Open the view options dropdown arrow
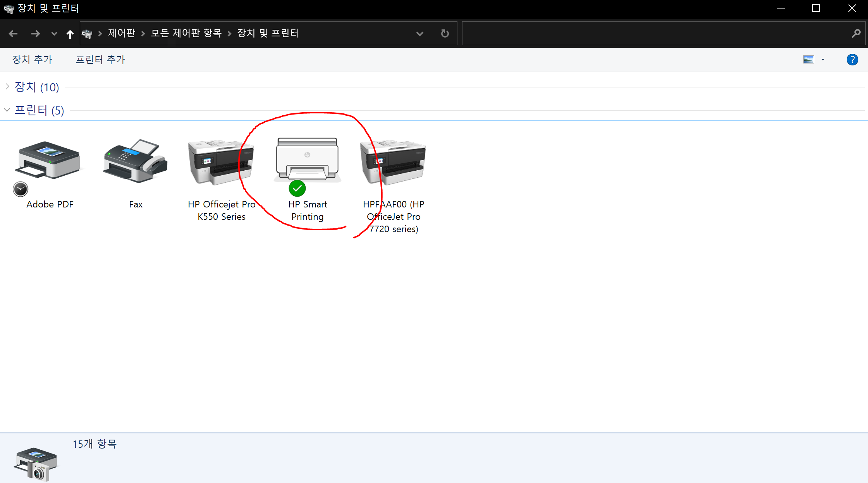 click(823, 60)
